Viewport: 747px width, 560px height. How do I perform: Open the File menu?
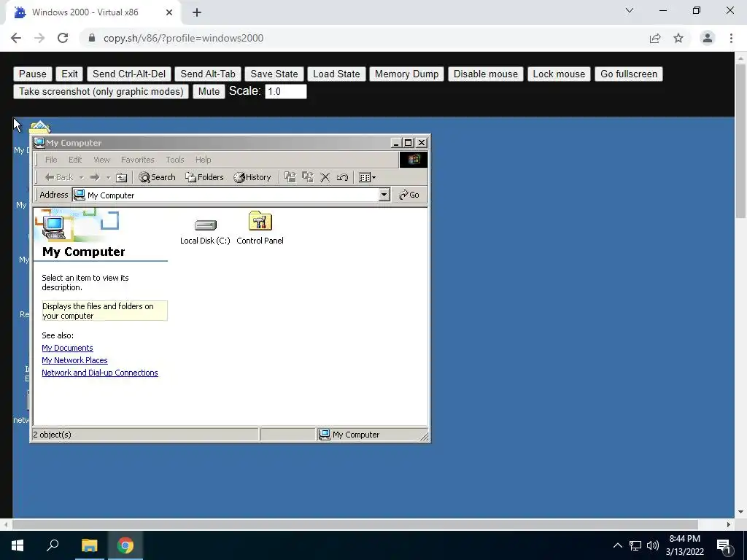click(51, 160)
